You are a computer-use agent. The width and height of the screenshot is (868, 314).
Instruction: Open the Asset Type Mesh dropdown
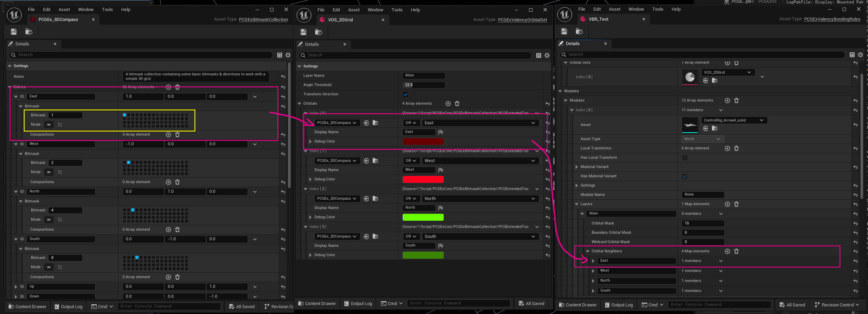(703, 139)
